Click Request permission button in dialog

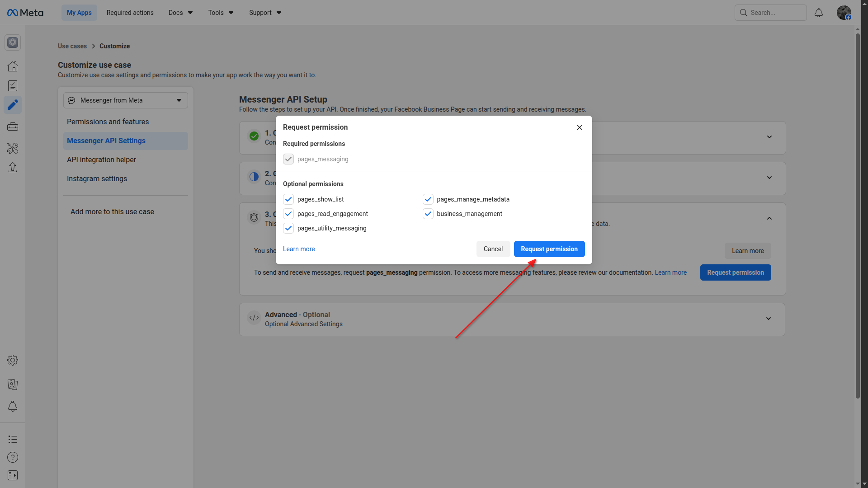coord(549,249)
